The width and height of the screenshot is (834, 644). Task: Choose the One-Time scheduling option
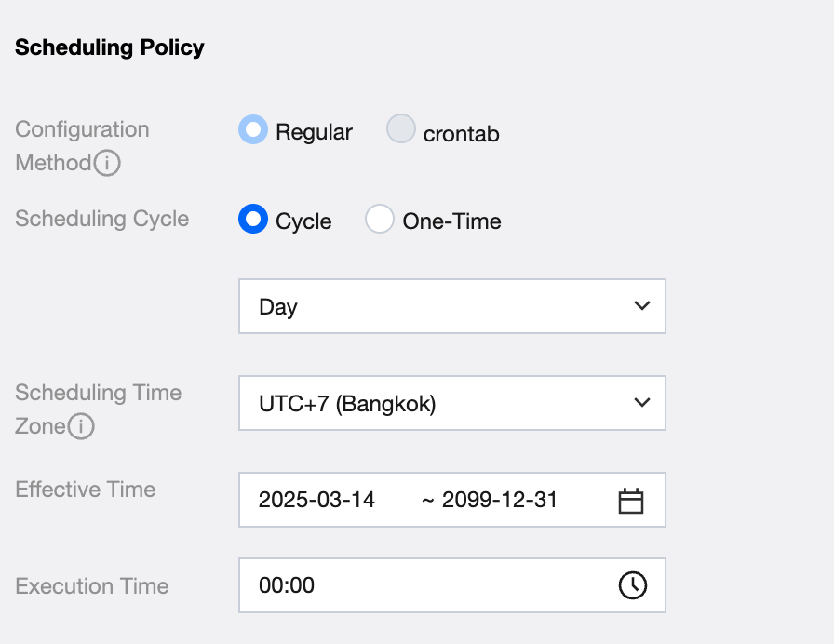[380, 220]
